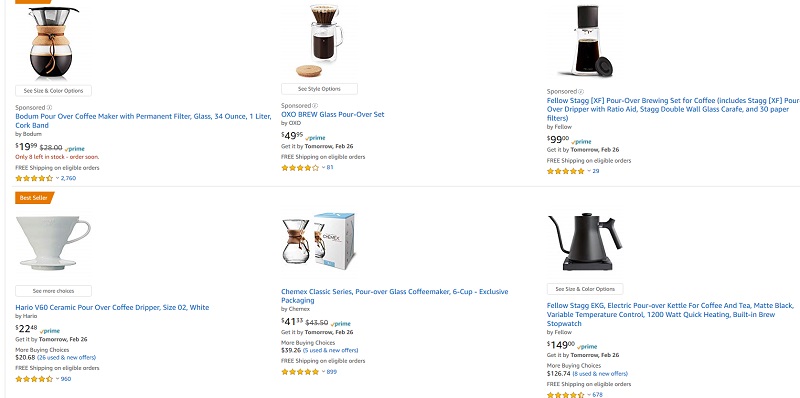Click See Style Options under OXO set

pyautogui.click(x=319, y=89)
